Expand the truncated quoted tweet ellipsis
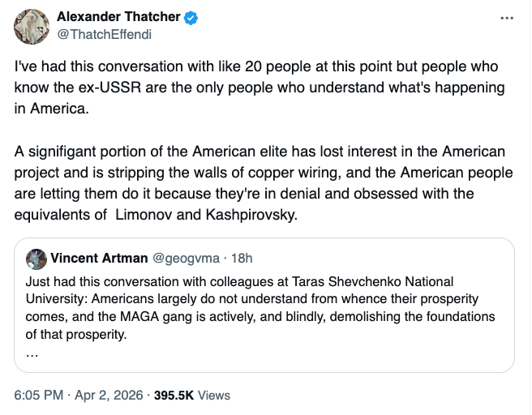Screen dimensions: 532x415 pos(32,355)
